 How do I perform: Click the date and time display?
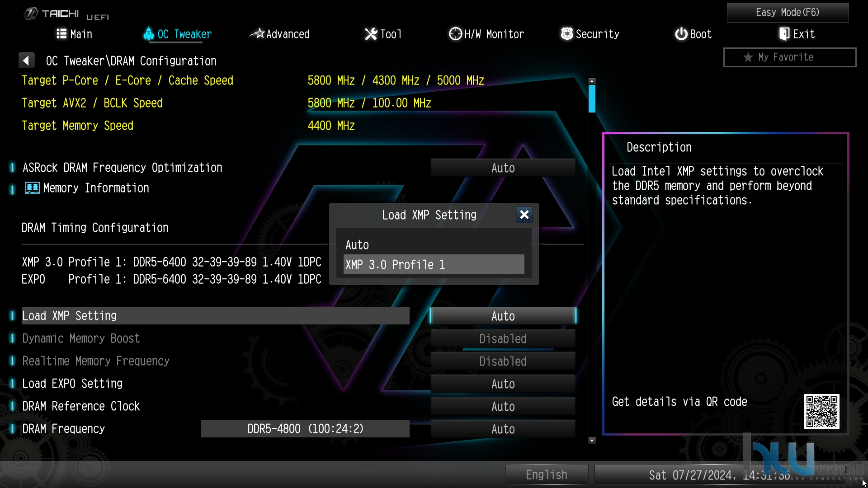[x=719, y=475]
